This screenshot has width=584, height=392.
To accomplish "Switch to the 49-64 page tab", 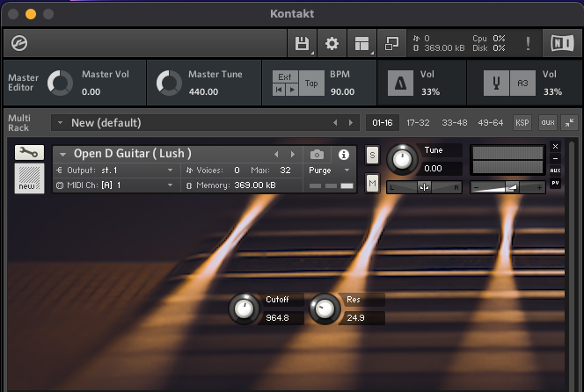I will 491,122.
